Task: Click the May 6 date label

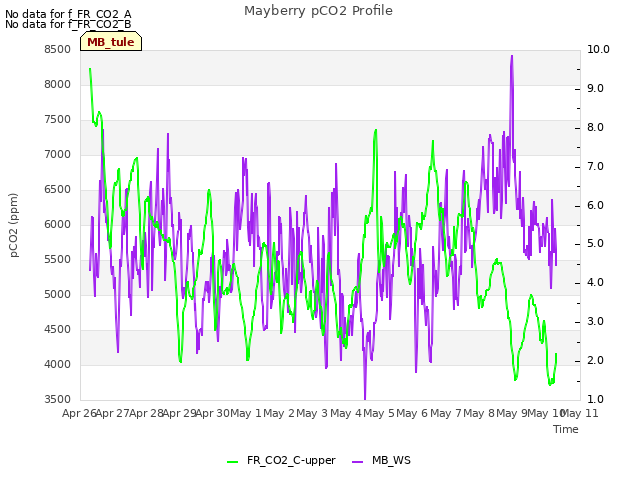Action: [x=412, y=414]
